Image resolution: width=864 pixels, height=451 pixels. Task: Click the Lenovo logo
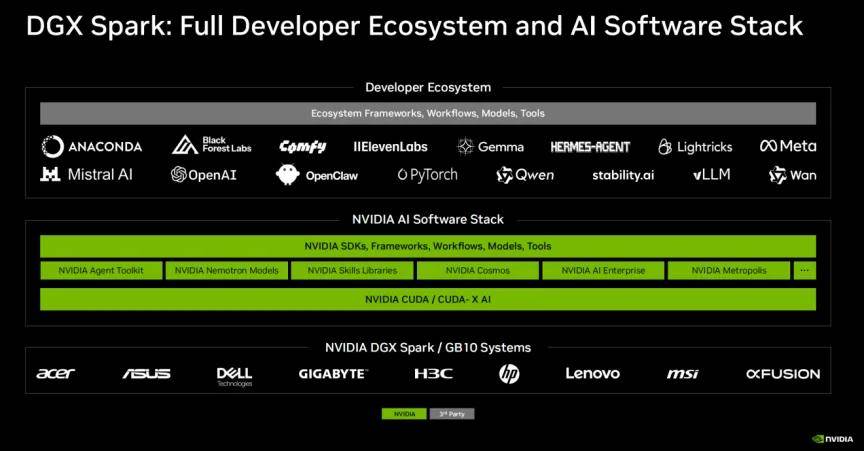pos(592,373)
